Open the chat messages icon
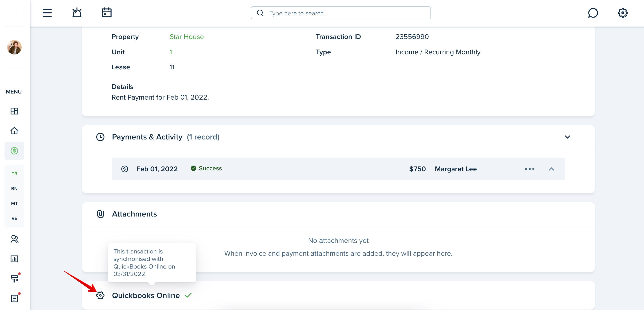 point(593,13)
